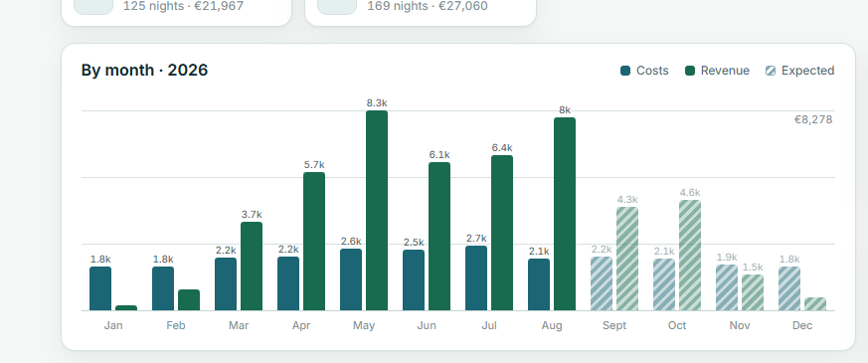This screenshot has height=363, width=868.
Task: Click the Jun month axis label
Action: [427, 326]
